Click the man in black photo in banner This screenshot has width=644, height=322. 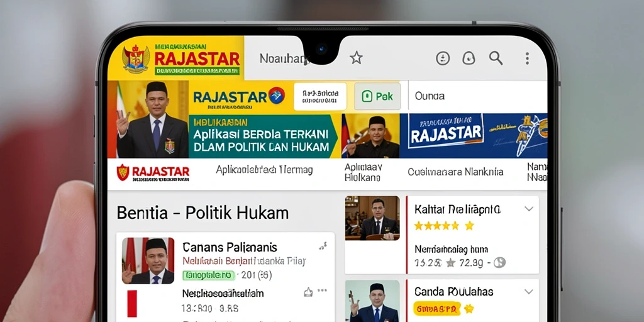coord(370,136)
